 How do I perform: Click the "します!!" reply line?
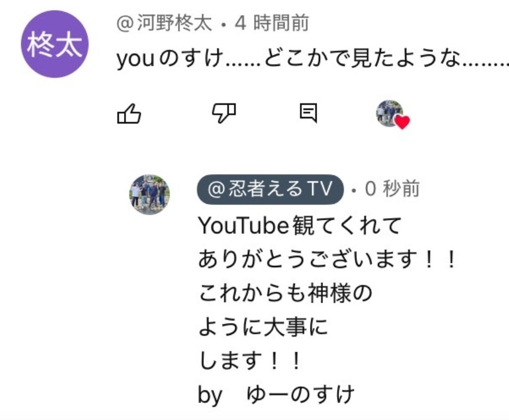tap(250, 360)
